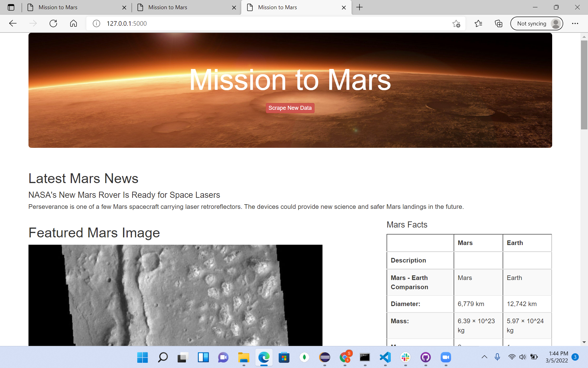Open the volume speaker tray icon
This screenshot has width=588, height=368.
522,357
